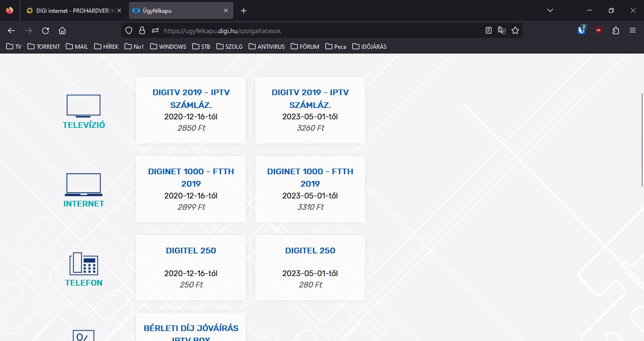
Task: Open the Home page icon
Action: [x=62, y=31]
